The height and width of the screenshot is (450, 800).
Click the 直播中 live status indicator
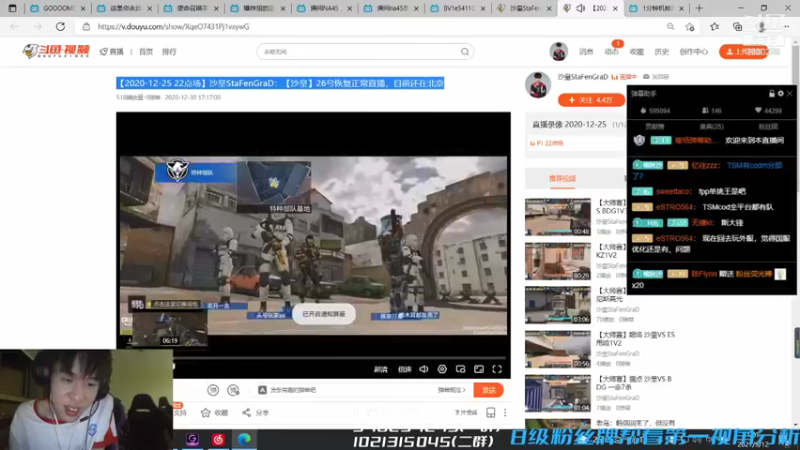pos(624,77)
